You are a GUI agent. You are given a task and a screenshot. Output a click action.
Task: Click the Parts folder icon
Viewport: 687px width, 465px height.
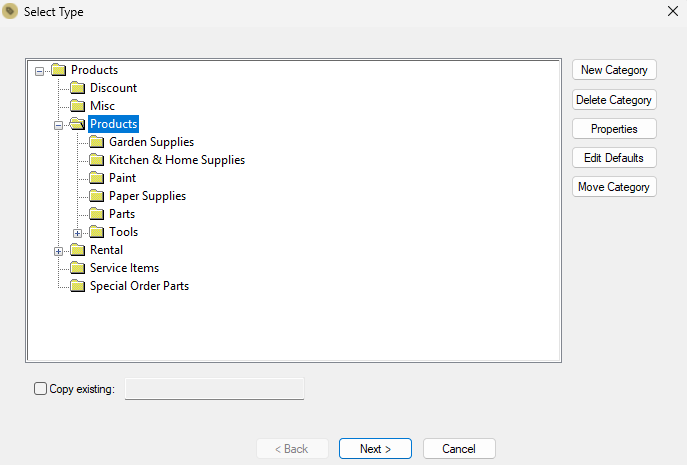pyautogui.click(x=96, y=214)
